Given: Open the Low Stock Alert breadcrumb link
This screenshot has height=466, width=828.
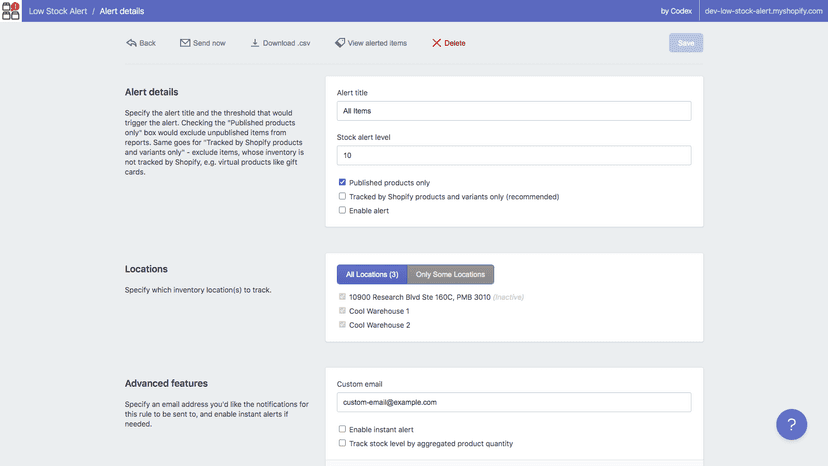Looking at the screenshot, I should (58, 11).
